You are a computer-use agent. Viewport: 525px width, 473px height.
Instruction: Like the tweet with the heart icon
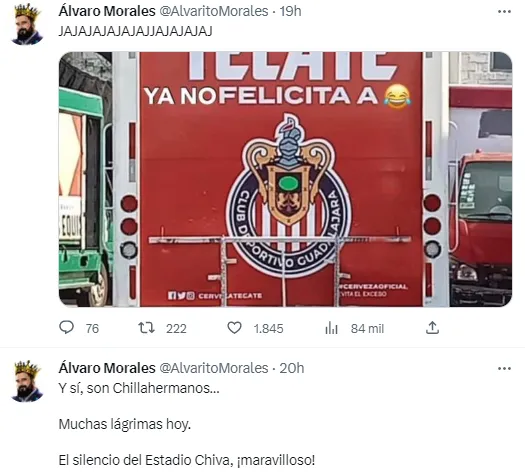pyautogui.click(x=234, y=328)
